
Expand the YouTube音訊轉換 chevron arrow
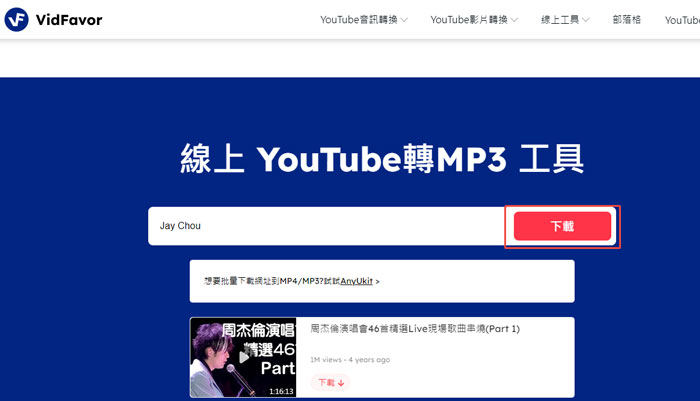[x=404, y=20]
